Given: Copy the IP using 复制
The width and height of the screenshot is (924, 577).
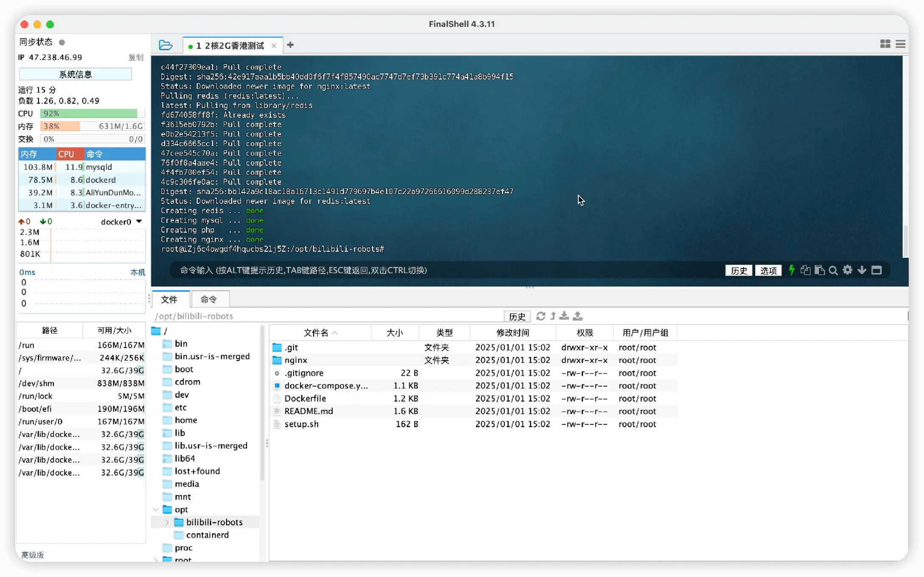Looking at the screenshot, I should click(136, 57).
